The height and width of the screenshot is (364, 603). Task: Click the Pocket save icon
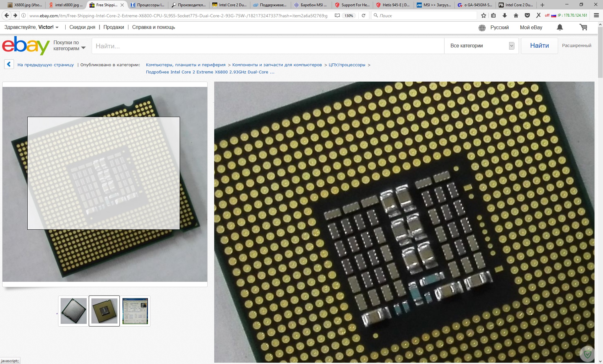[527, 15]
